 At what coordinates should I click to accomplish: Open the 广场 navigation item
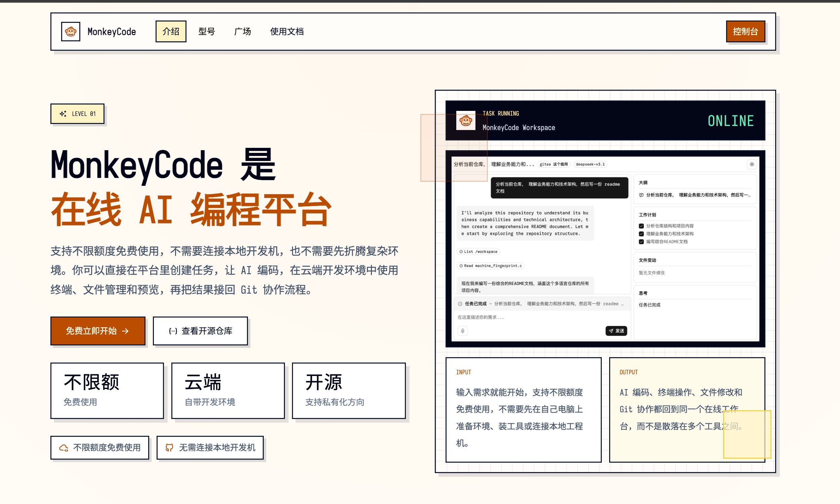(243, 32)
